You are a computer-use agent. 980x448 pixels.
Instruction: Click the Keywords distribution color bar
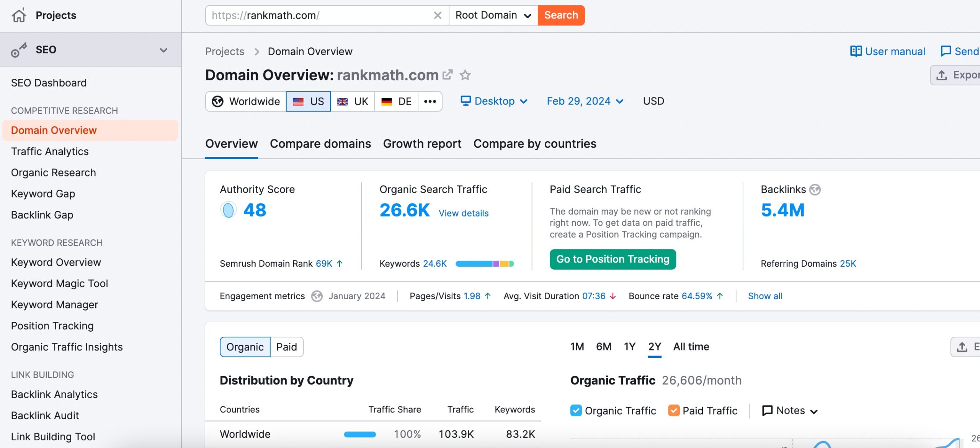point(485,264)
